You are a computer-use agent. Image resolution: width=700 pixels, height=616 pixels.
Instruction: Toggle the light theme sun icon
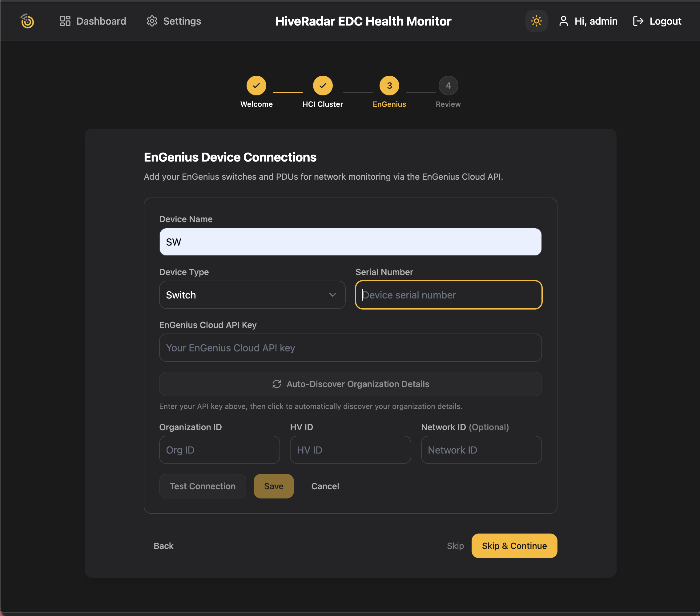[536, 21]
